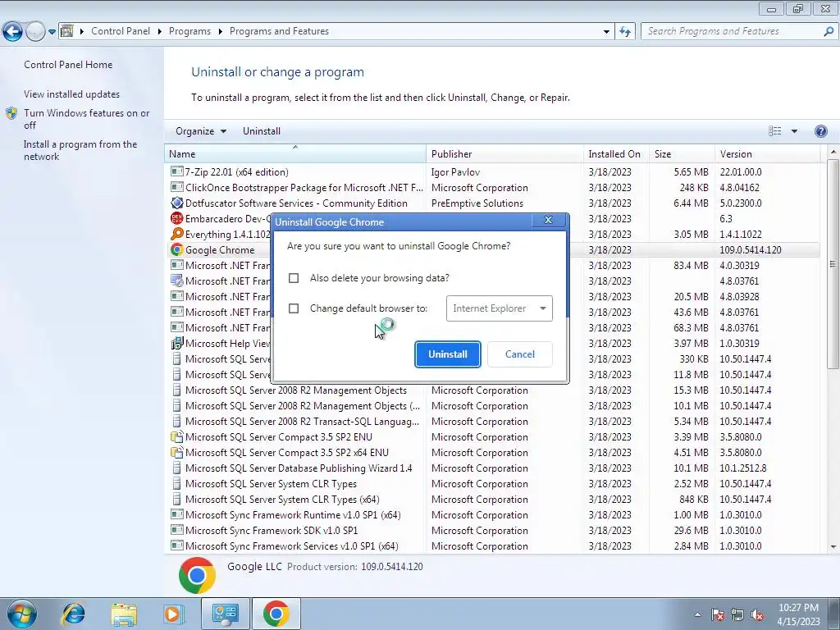Screen dimensions: 840x630
Task: Select the Embarcadero Dev-C++ icon
Action: (177, 218)
